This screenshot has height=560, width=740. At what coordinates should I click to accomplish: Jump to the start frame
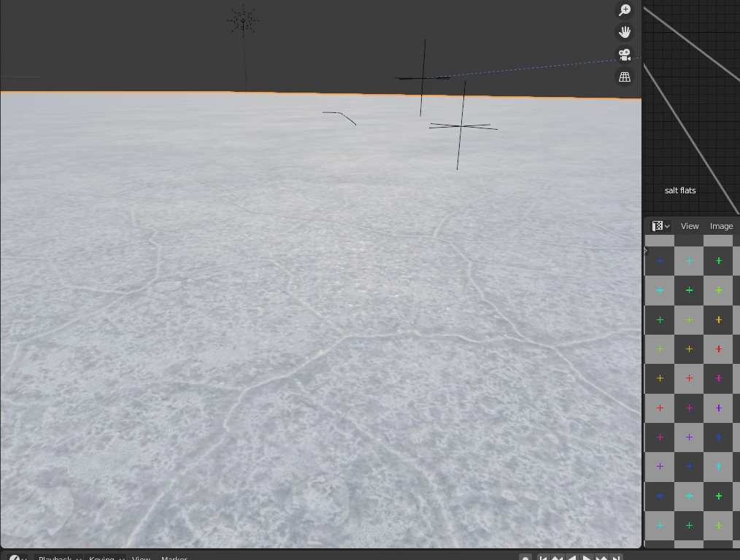543,558
